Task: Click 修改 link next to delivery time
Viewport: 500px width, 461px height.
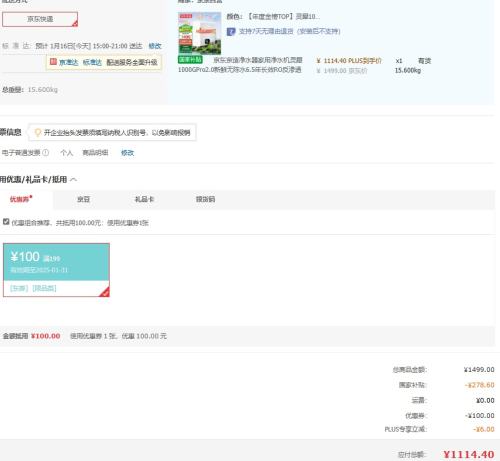Action: (155, 46)
